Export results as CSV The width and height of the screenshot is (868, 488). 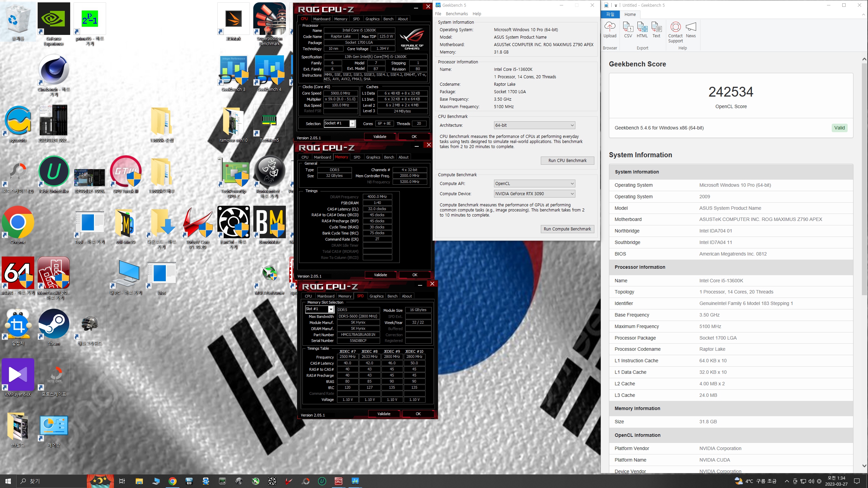628,30
